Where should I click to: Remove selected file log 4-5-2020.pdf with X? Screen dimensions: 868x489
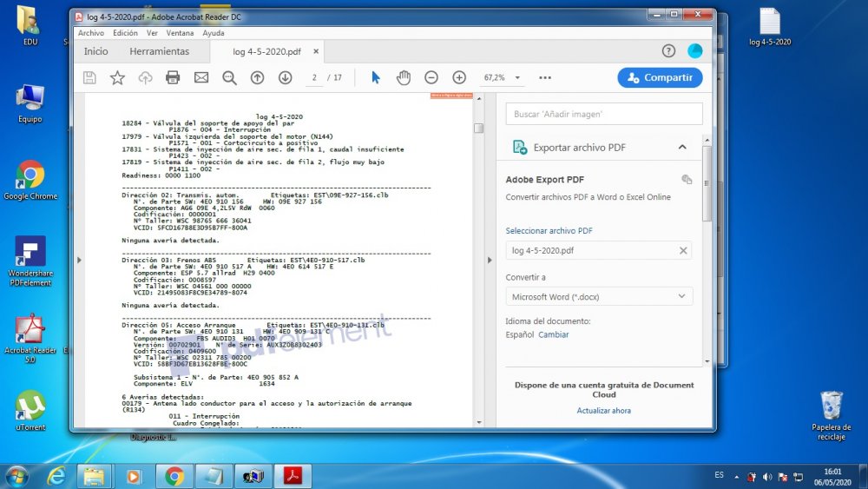[683, 250]
